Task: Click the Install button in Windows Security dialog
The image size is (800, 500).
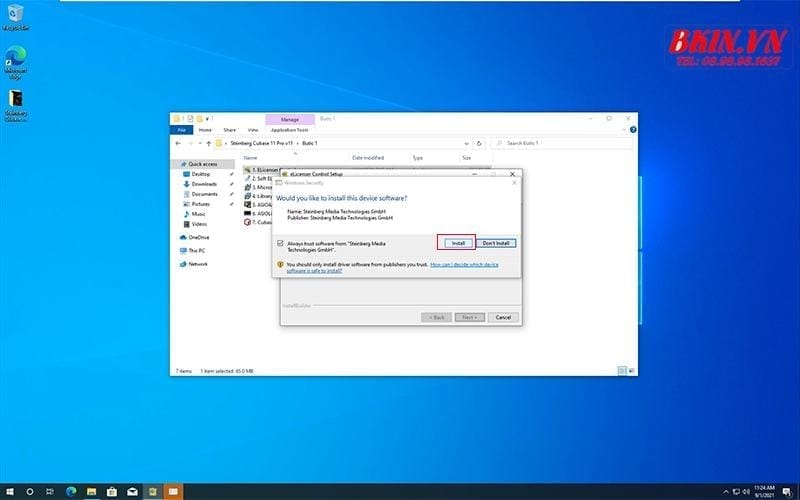Action: [x=456, y=243]
